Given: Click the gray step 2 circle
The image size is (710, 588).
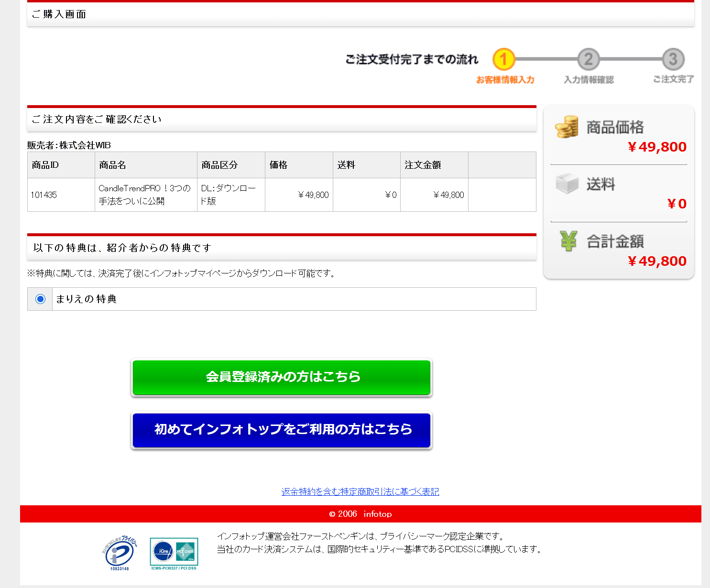Looking at the screenshot, I should (x=588, y=59).
